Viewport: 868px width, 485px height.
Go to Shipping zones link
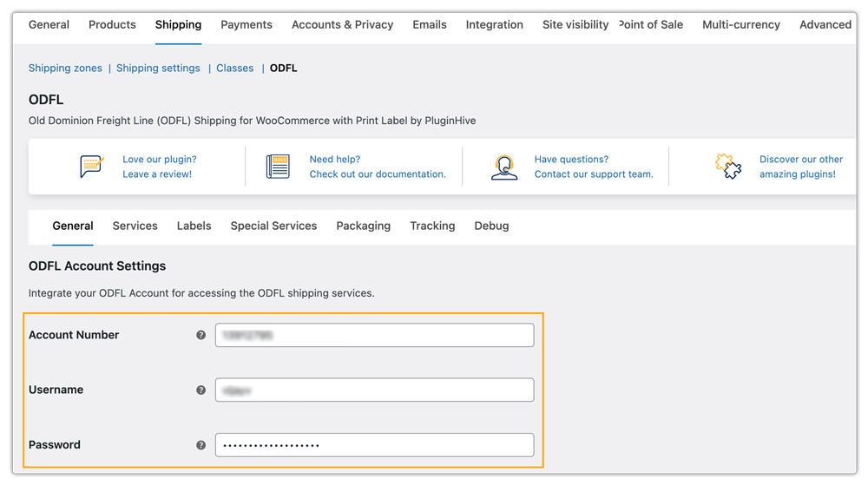click(x=65, y=68)
